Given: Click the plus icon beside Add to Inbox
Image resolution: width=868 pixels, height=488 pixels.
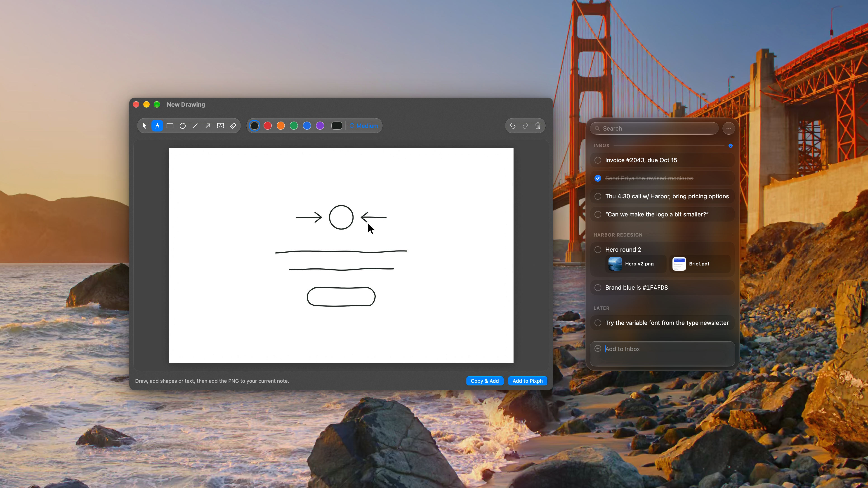Looking at the screenshot, I should click(598, 348).
